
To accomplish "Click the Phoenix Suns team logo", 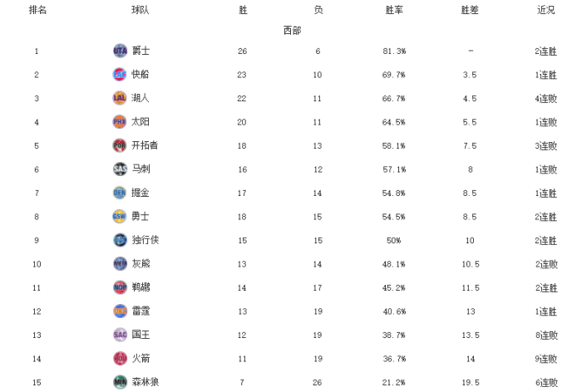I will pos(120,121).
